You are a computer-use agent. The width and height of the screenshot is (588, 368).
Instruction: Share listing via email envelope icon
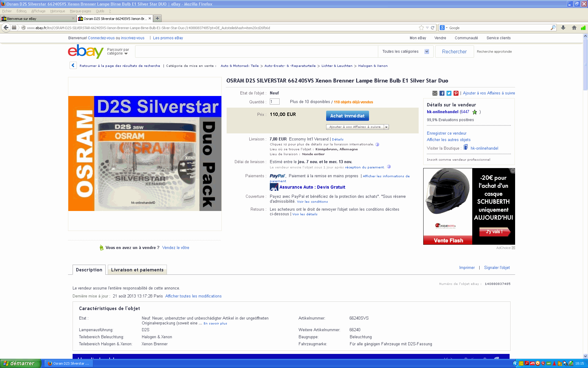coord(435,93)
